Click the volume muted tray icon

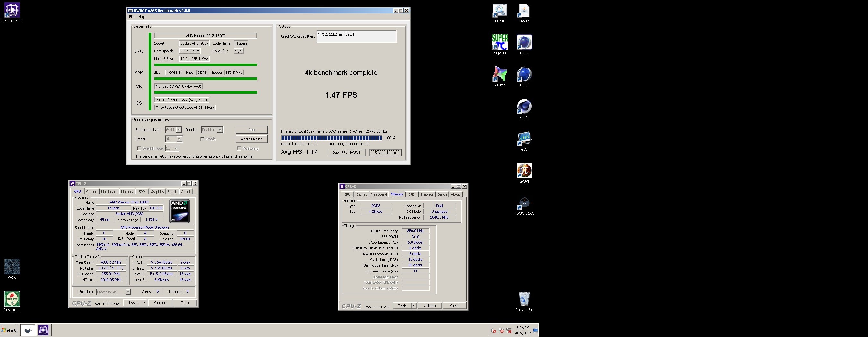(493, 331)
